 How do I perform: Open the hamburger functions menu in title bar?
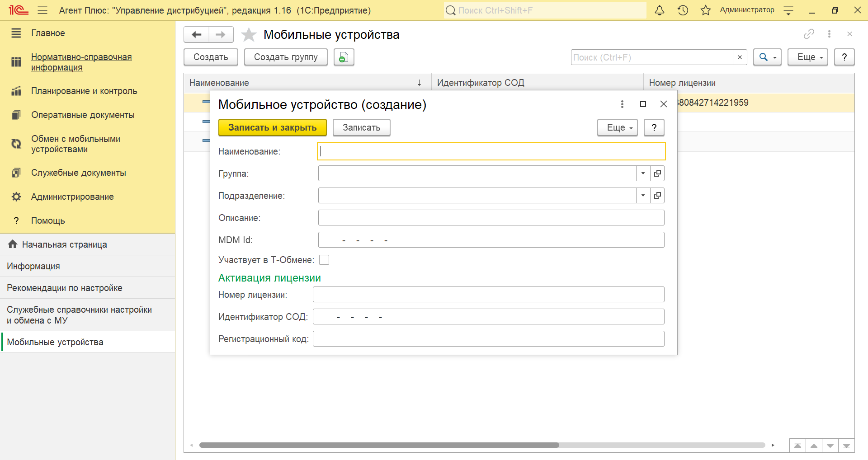(42, 10)
